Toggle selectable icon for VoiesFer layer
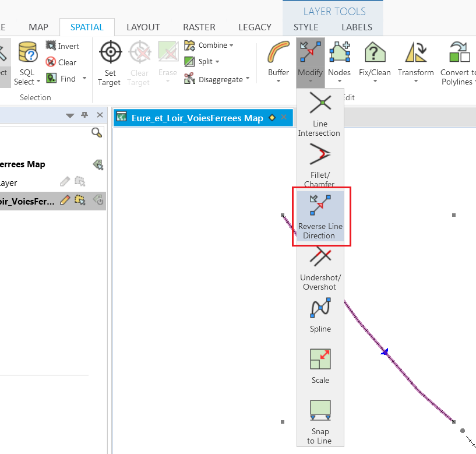 pyautogui.click(x=80, y=200)
